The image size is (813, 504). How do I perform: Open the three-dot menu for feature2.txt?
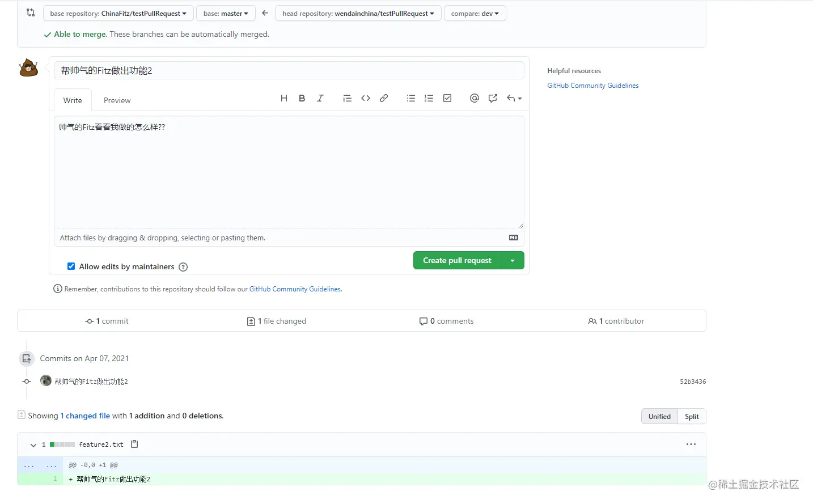click(x=691, y=444)
